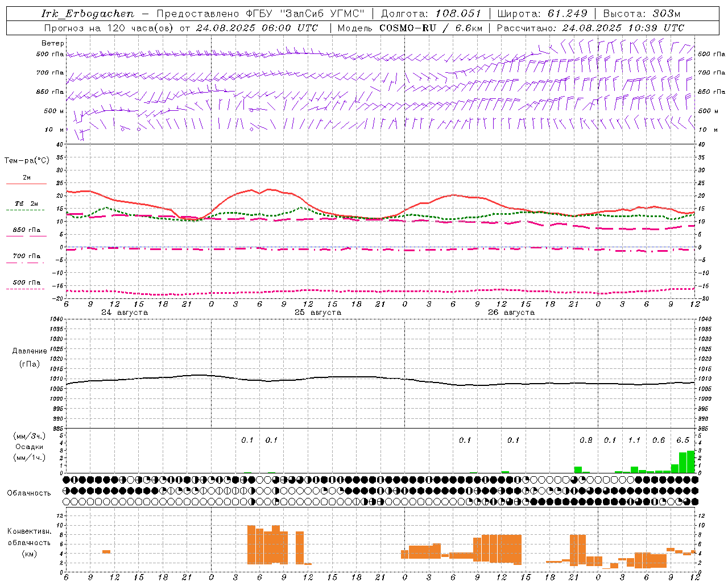The height and width of the screenshot is (582, 728).
Task: Click the 850 гПа temperature legend label
Action: coord(27,230)
